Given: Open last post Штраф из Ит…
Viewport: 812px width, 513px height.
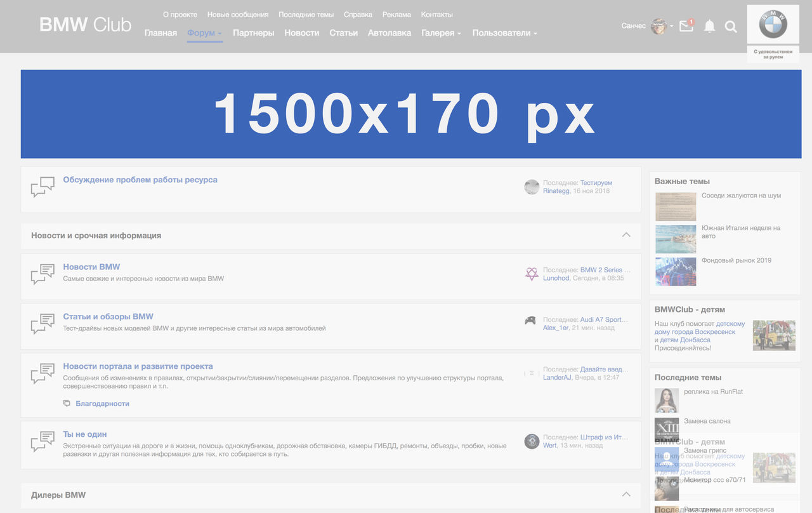Looking at the screenshot, I should [x=604, y=437].
